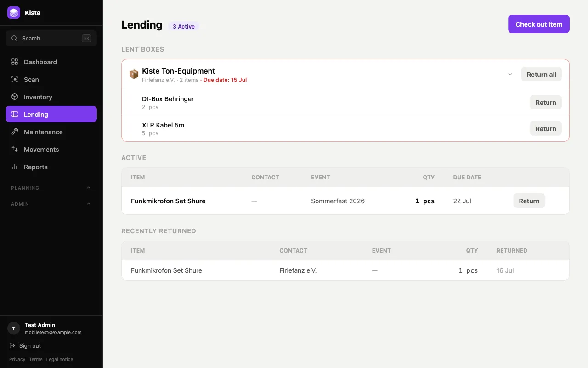The height and width of the screenshot is (368, 588).
Task: Click the DUE DATE column header
Action: click(467, 177)
